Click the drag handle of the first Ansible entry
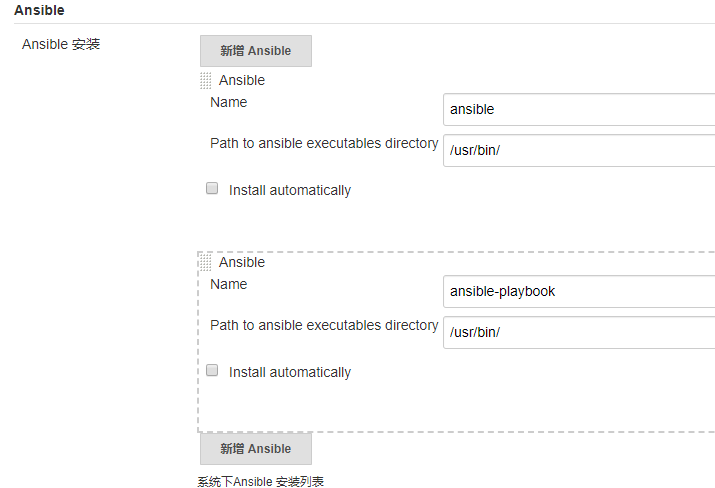 (206, 80)
